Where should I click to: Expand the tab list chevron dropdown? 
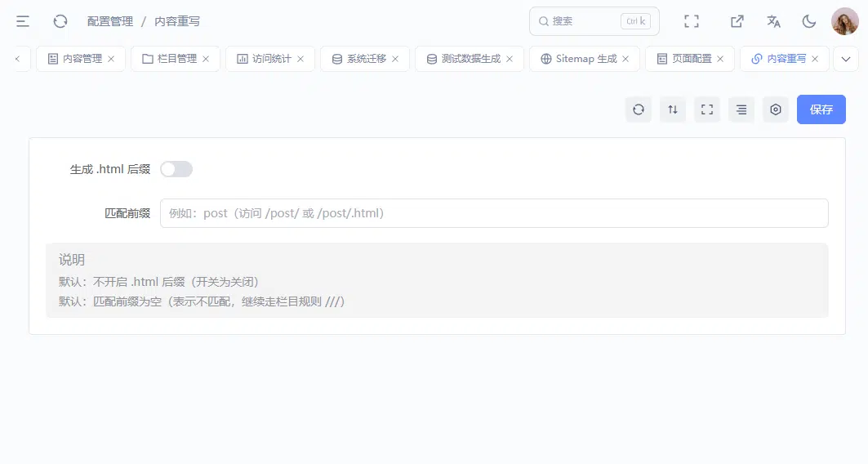846,59
